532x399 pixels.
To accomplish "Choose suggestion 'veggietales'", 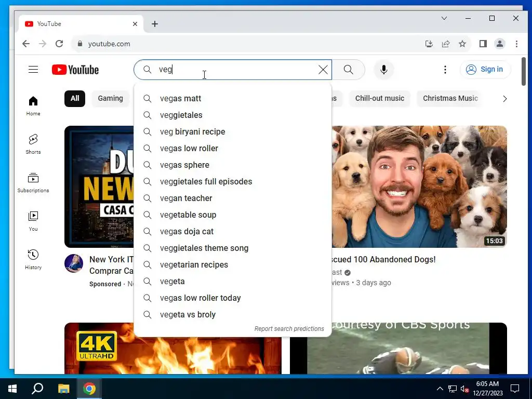I will [233, 115].
